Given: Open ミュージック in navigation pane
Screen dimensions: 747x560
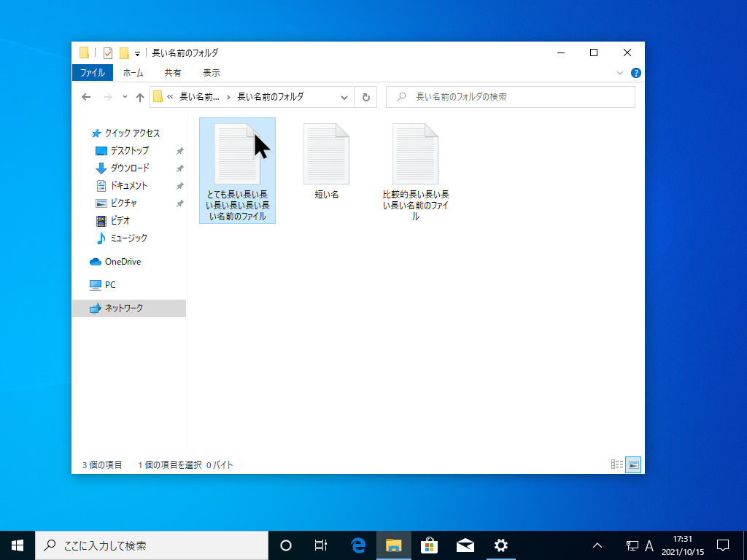Looking at the screenshot, I should [128, 238].
